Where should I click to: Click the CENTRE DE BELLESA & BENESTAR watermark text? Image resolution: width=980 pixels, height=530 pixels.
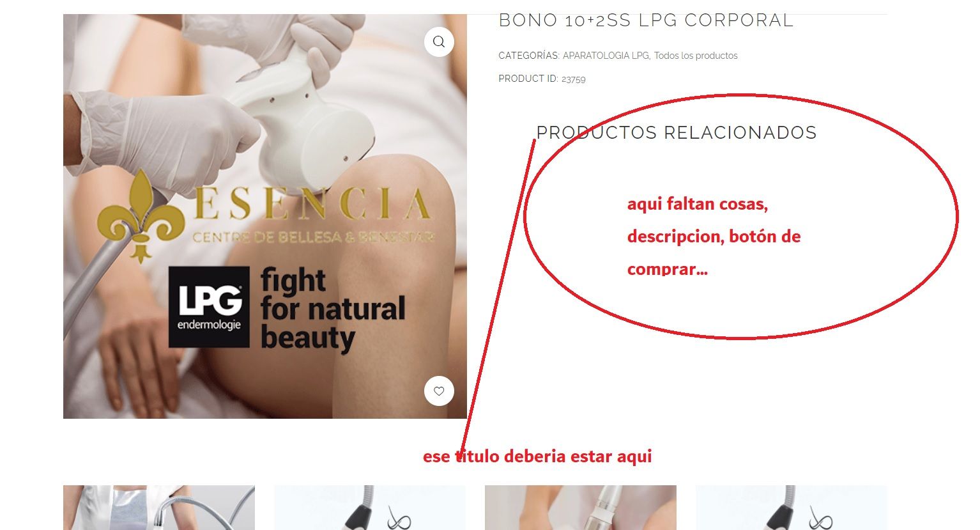(314, 237)
